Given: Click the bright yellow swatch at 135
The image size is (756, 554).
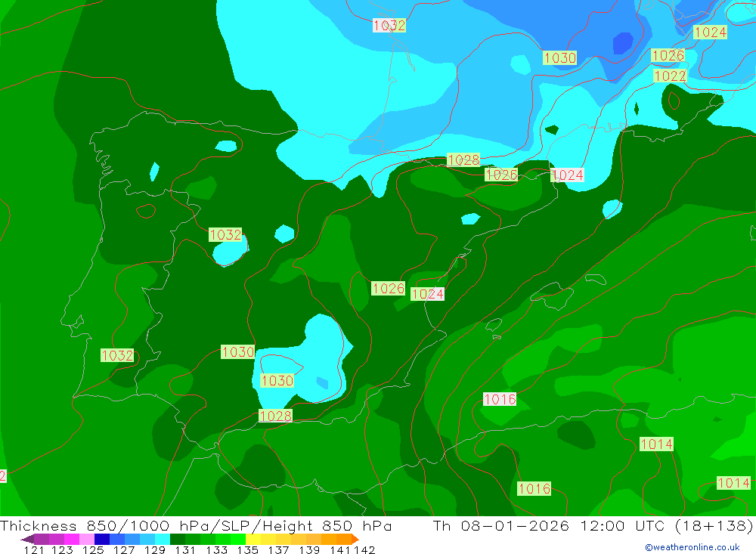Looking at the screenshot, I should click(x=253, y=539).
